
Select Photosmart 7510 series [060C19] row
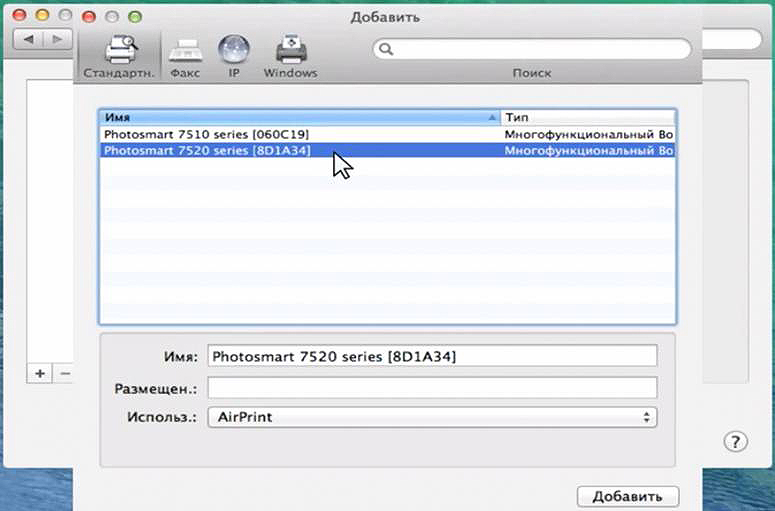coord(300,133)
